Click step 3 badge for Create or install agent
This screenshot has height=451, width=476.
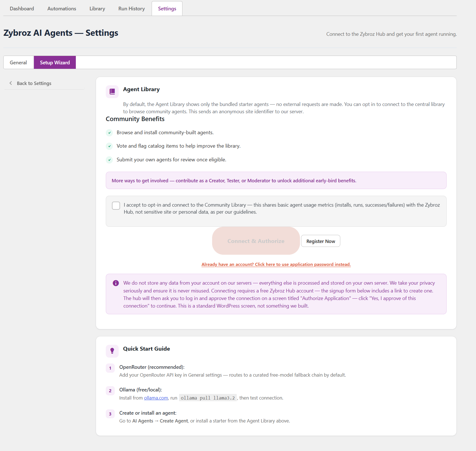[110, 414]
